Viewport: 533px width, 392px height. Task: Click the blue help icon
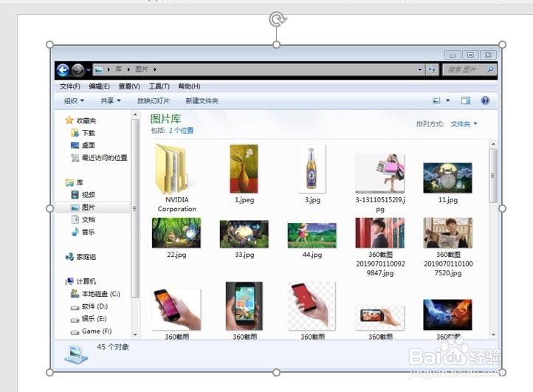486,100
